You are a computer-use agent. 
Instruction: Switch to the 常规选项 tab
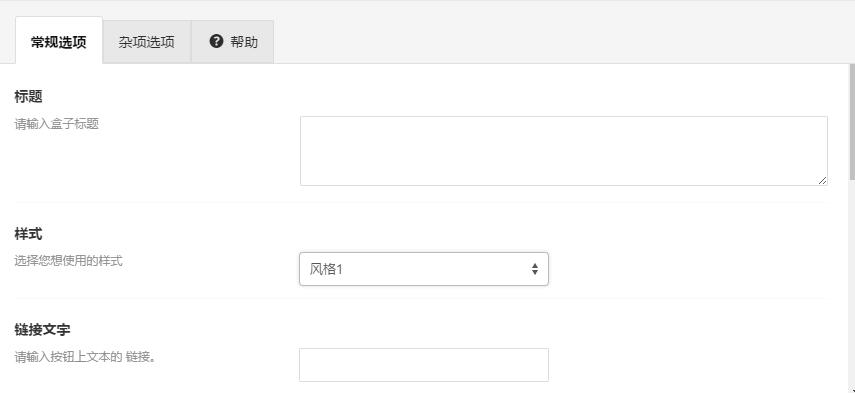[59, 40]
